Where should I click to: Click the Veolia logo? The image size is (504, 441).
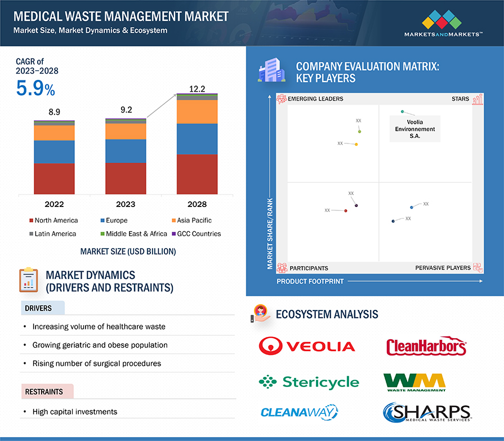(307, 346)
